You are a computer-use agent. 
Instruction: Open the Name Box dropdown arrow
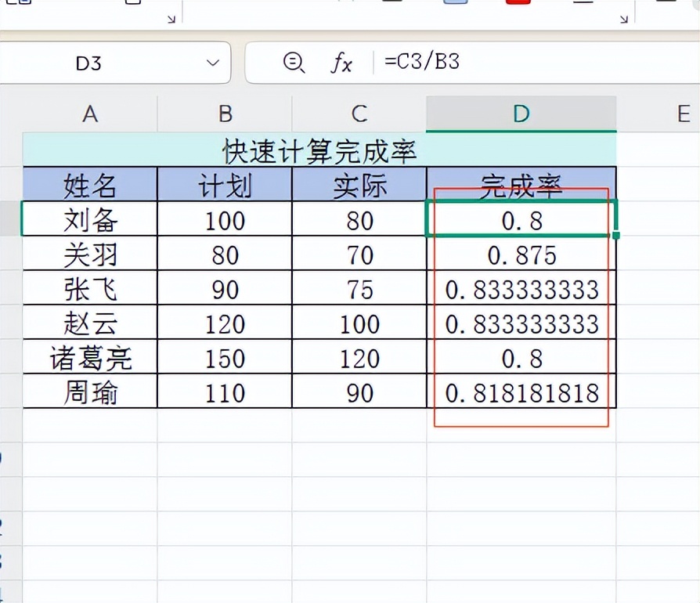[x=213, y=63]
